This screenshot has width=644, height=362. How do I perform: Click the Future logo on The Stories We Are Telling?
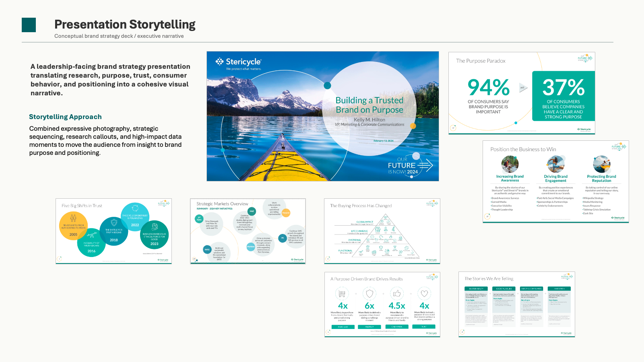click(567, 276)
